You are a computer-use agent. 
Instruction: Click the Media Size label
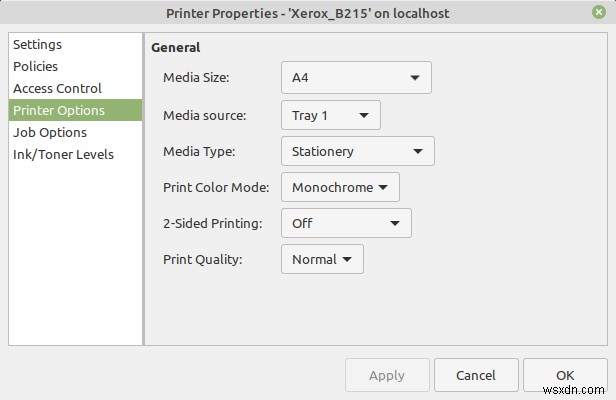pos(196,78)
